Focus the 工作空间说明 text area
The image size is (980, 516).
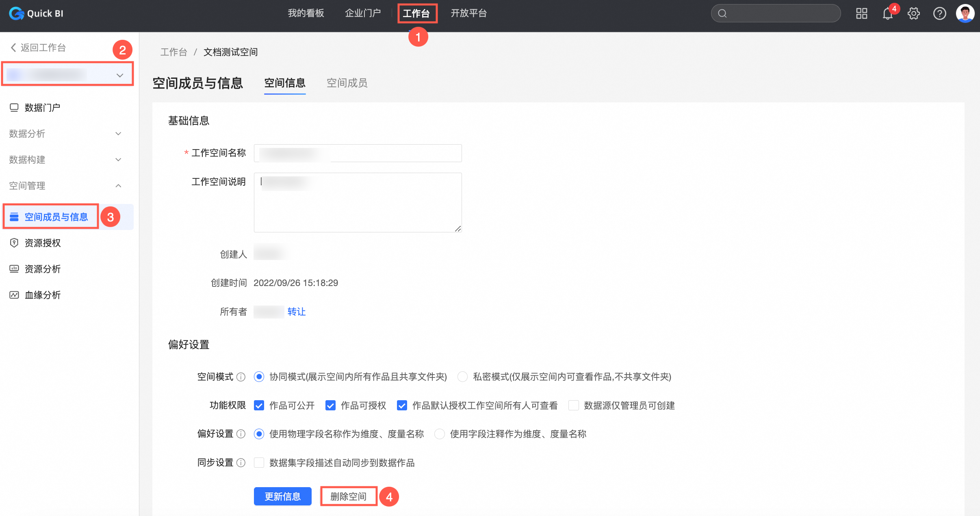click(358, 202)
